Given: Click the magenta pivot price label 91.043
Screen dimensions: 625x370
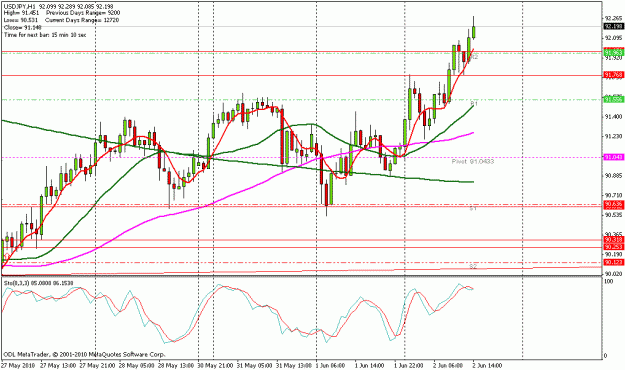Looking at the screenshot, I should pyautogui.click(x=613, y=157).
